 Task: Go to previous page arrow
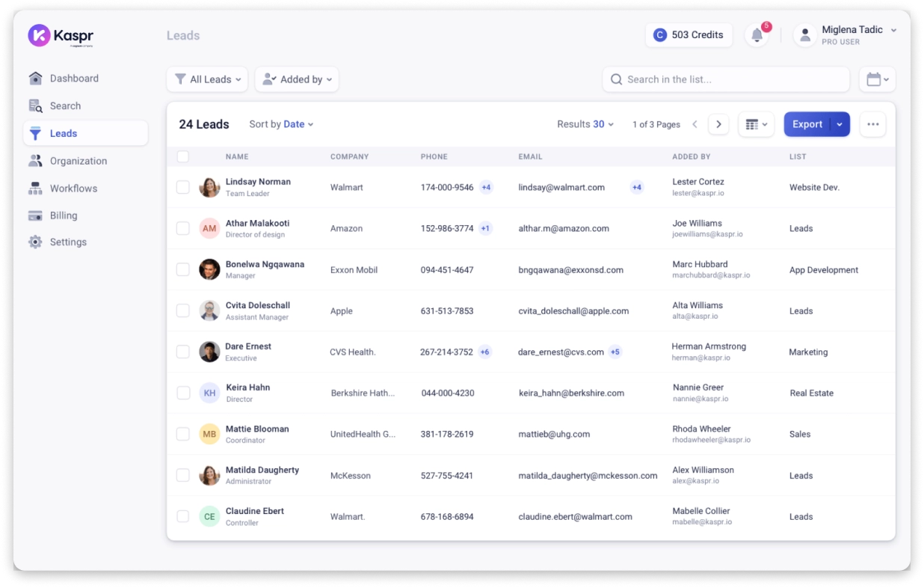(x=694, y=125)
